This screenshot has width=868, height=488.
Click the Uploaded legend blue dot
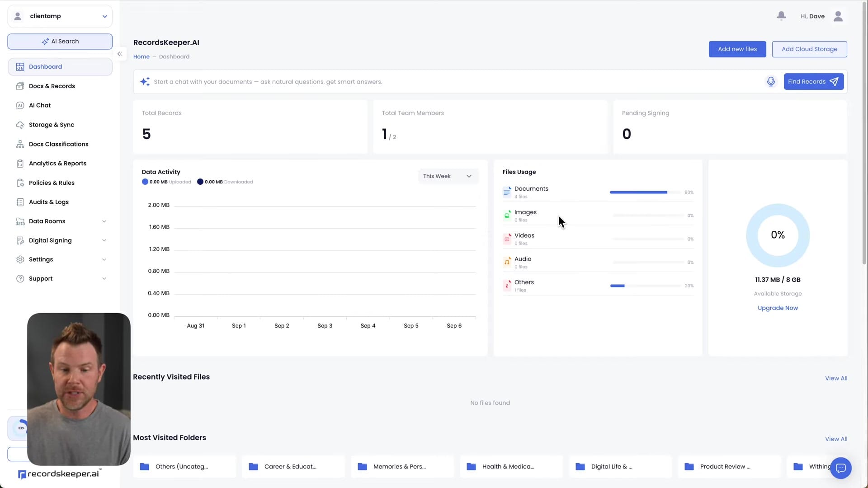[x=145, y=182]
